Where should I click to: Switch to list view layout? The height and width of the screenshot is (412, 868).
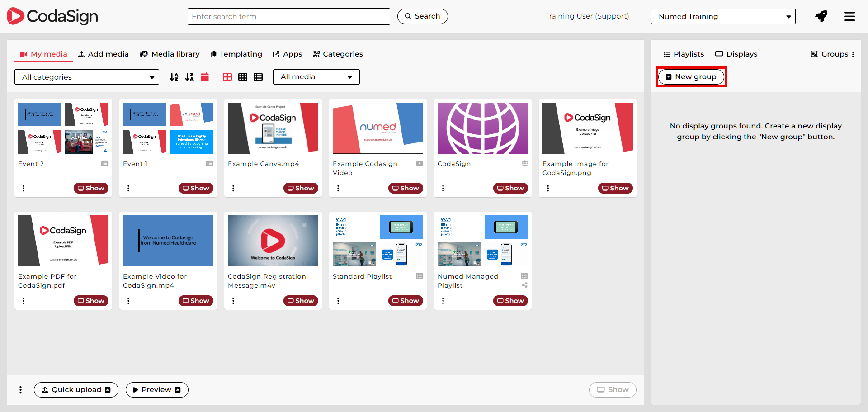258,77
